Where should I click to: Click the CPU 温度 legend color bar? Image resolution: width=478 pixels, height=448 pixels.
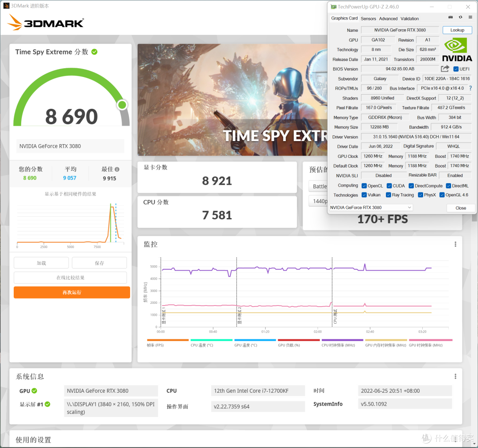pos(212,340)
